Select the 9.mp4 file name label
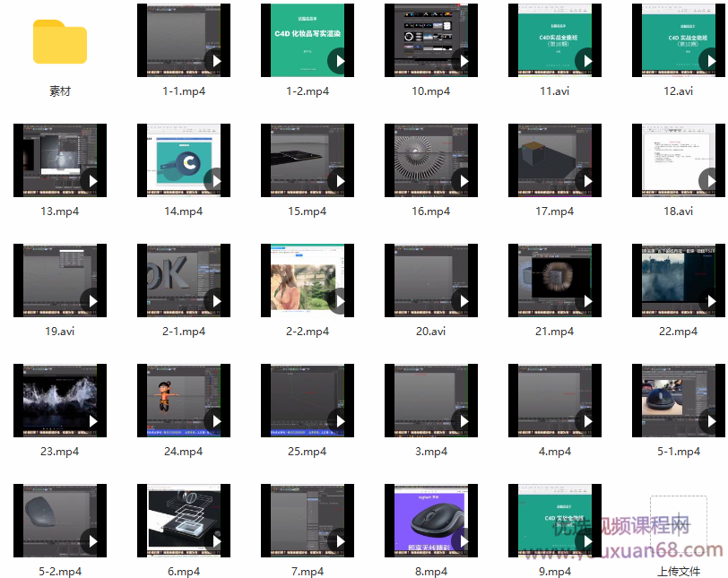The width and height of the screenshot is (728, 578). [x=555, y=572]
